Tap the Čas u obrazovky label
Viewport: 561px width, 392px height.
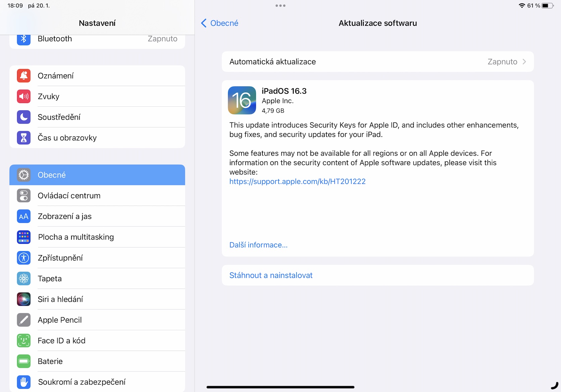click(67, 138)
